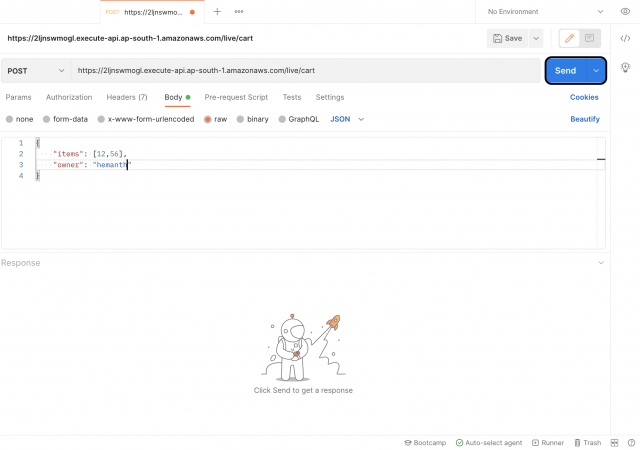The height and width of the screenshot is (450, 640).
Task: Select the GraphQL body type
Action: [x=299, y=119]
